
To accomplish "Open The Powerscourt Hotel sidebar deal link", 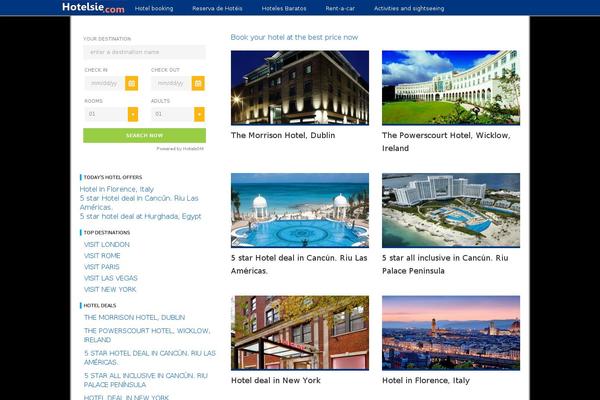I will point(147,335).
